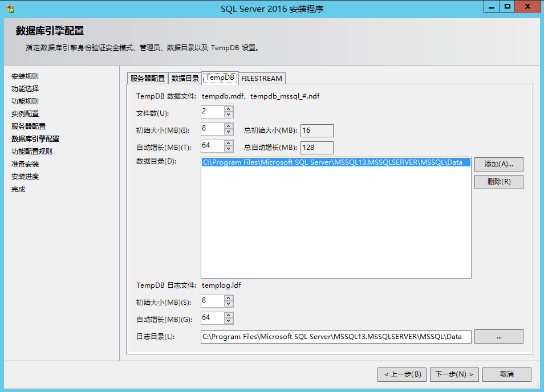Select 完成 in the left step list
Image resolution: width=544 pixels, height=392 pixels.
click(x=18, y=189)
